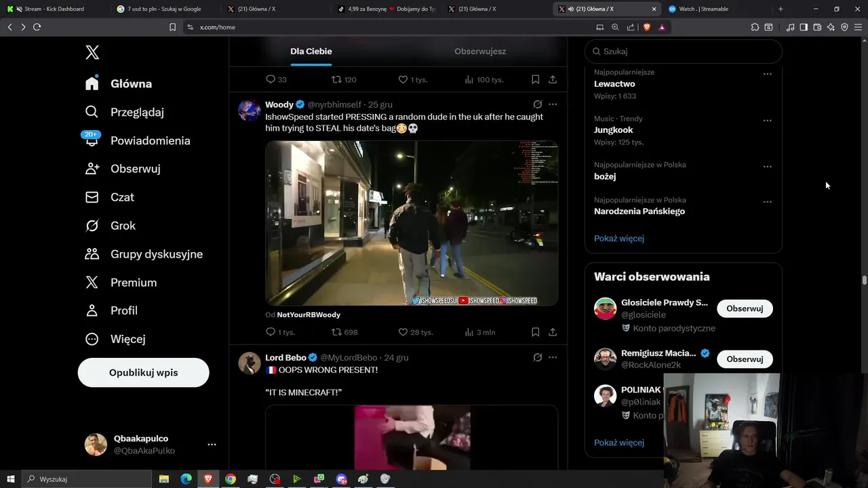The height and width of the screenshot is (488, 868).
Task: Bookmark Woody's post
Action: [535, 332]
